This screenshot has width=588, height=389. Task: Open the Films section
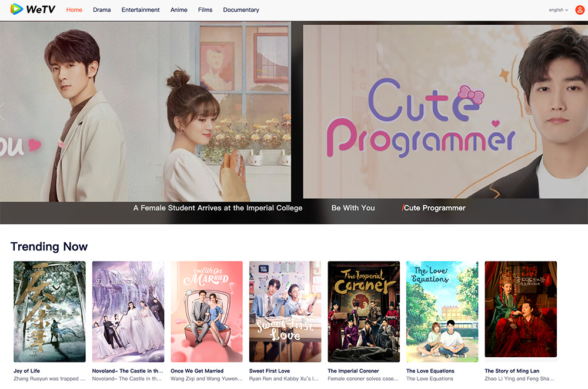[205, 10]
